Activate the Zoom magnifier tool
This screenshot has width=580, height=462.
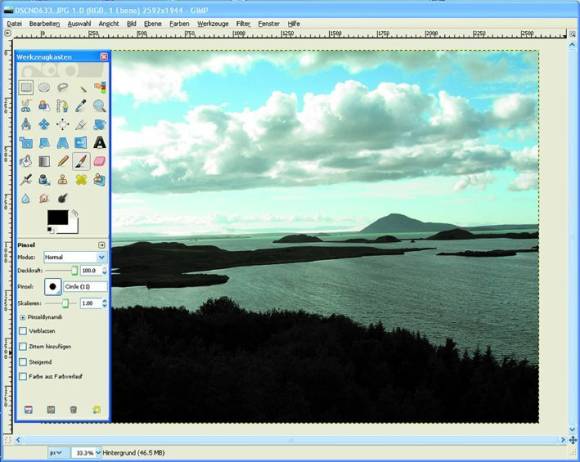(100, 106)
